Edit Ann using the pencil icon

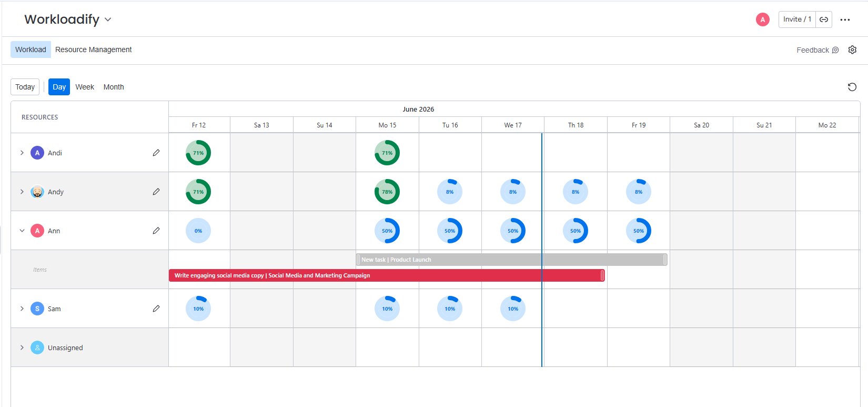click(x=156, y=231)
